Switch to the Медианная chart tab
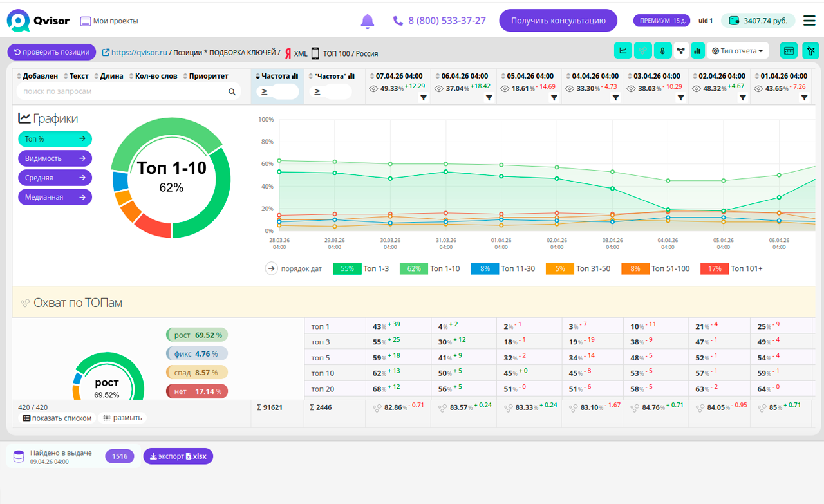824x504 pixels. 55,197
